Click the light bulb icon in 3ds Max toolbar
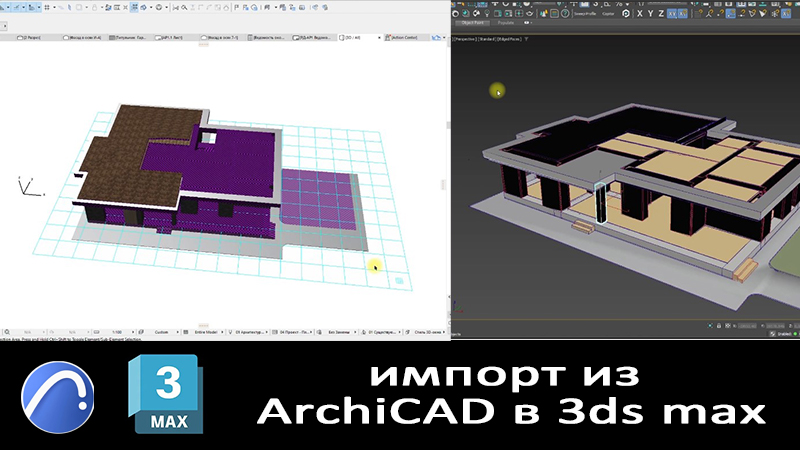The height and width of the screenshot is (450, 800). coord(487,14)
